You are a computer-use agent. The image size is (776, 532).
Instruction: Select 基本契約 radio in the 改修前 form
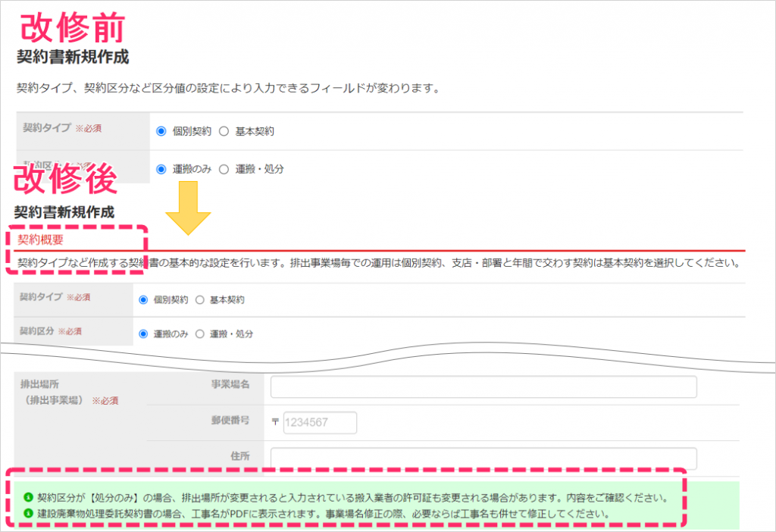coord(224,131)
